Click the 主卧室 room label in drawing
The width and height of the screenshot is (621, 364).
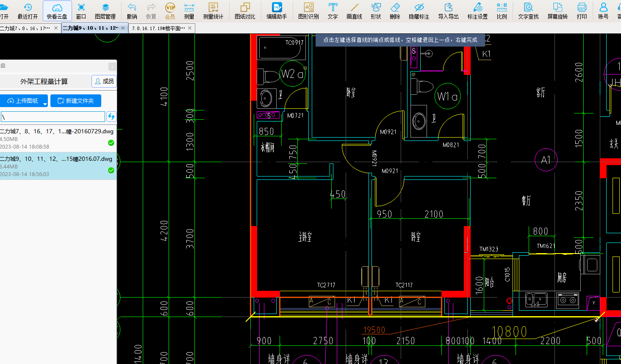click(305, 237)
